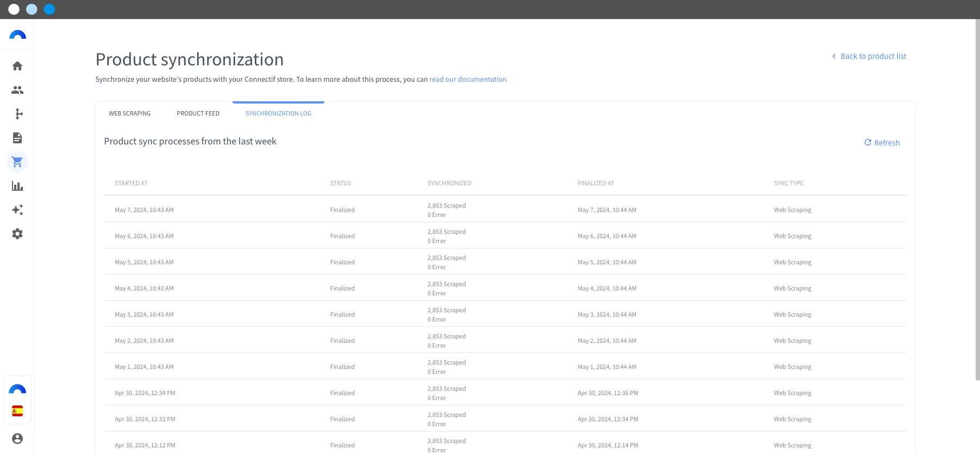Select started time May 4, 2024, 10:43 AM
The width and height of the screenshot is (980, 455).
click(x=144, y=288)
